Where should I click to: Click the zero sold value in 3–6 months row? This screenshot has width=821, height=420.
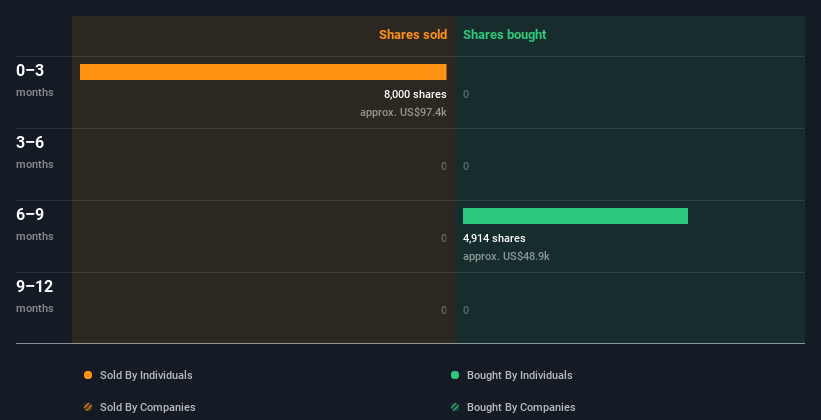[x=444, y=167]
